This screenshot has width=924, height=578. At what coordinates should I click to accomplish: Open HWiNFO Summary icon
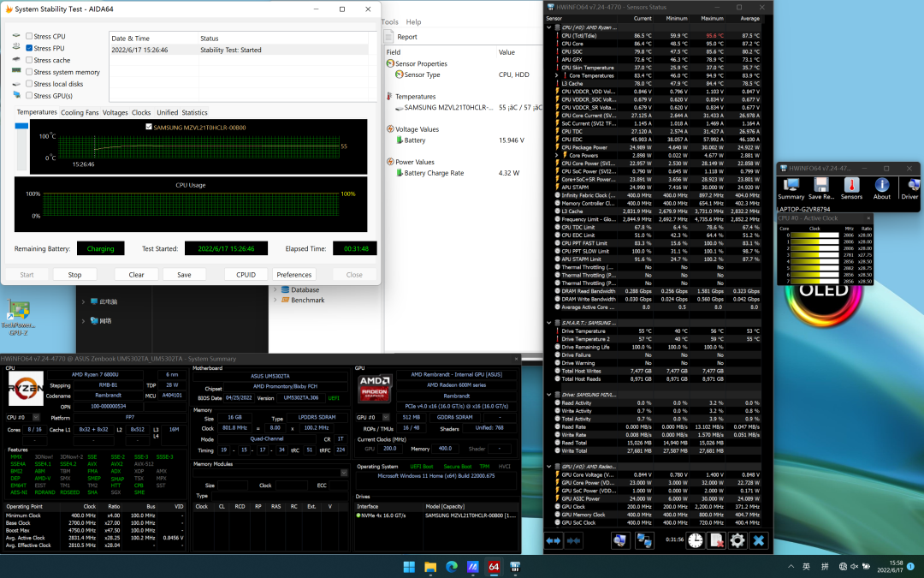point(791,186)
